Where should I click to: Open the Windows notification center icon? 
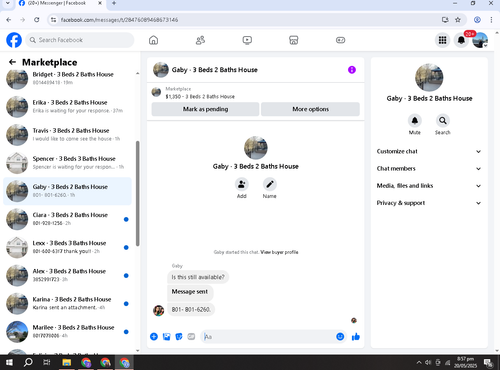[489, 362]
